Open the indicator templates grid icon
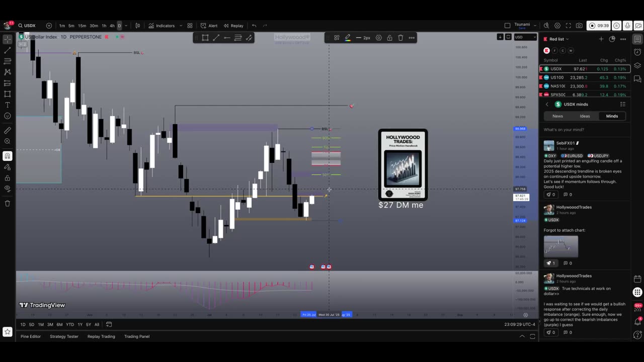Viewport: 644px width, 362px height. point(190,26)
